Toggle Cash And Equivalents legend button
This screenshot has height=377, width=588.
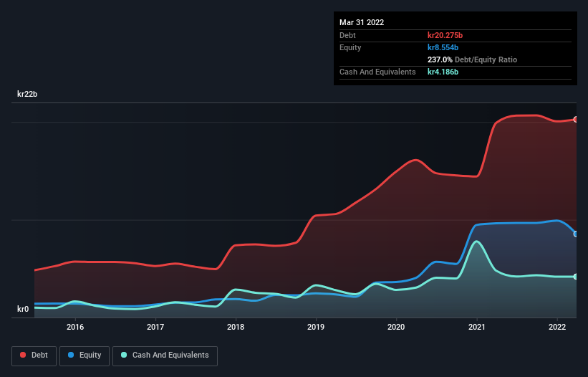pos(165,355)
